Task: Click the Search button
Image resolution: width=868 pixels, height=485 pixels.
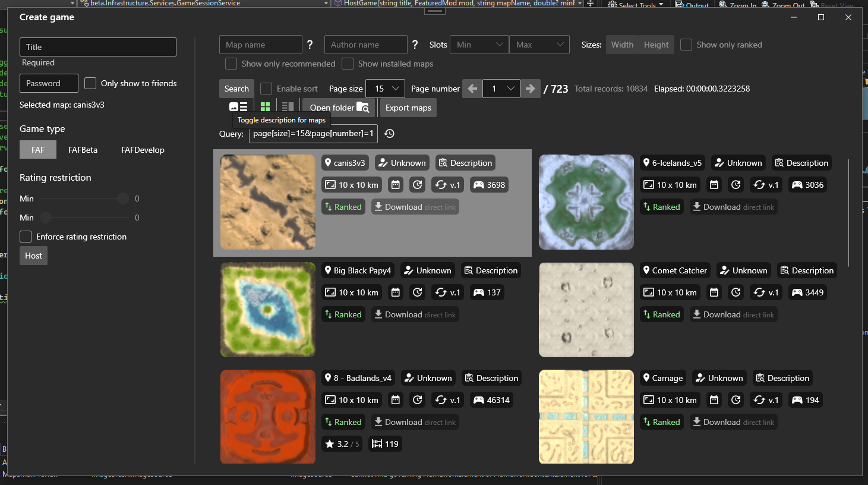Action: click(x=236, y=89)
